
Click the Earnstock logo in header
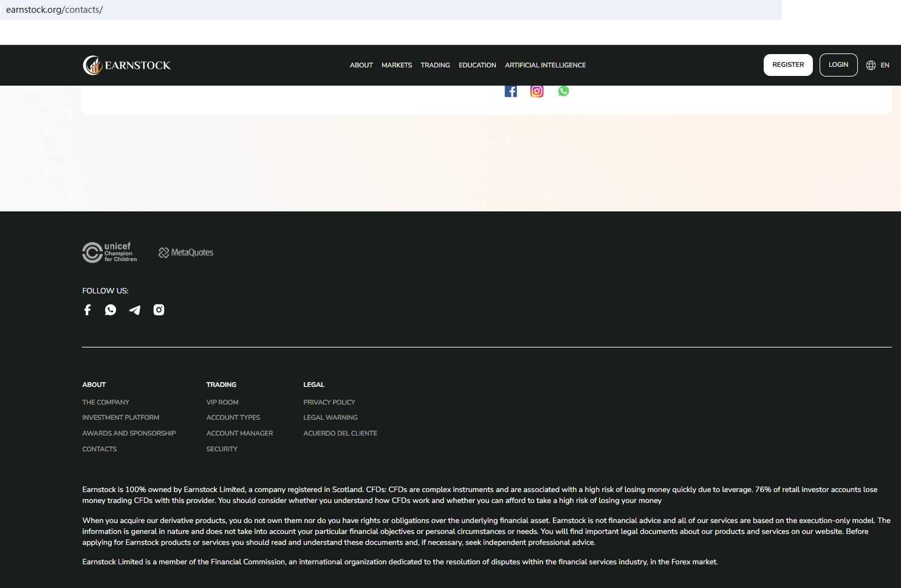click(127, 65)
